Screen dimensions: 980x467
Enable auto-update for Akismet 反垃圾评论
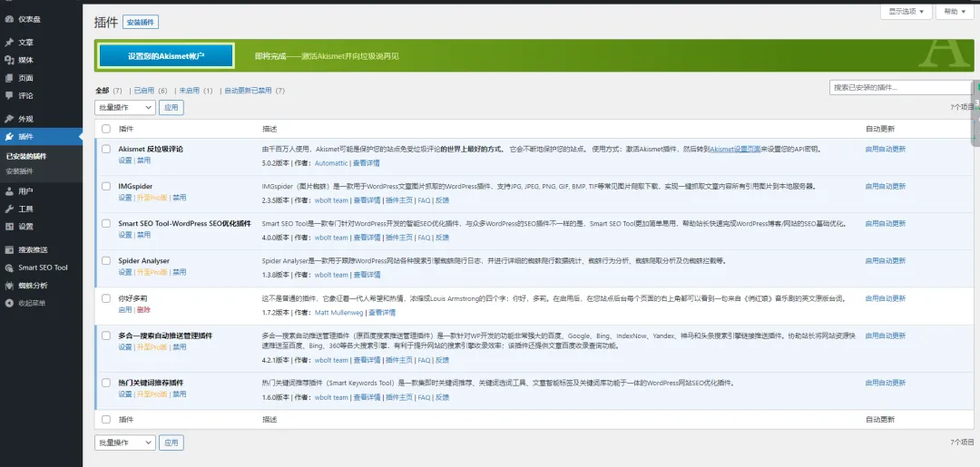885,150
